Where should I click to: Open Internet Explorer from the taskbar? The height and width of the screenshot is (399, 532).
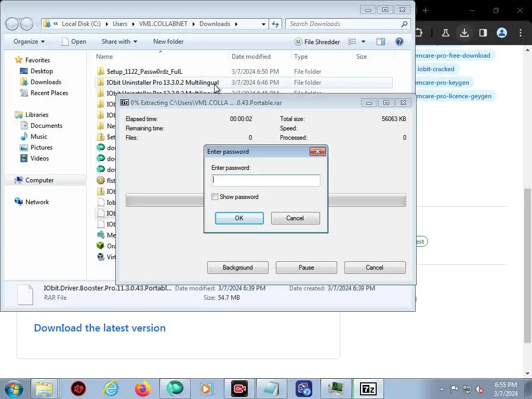pyautogui.click(x=111, y=389)
